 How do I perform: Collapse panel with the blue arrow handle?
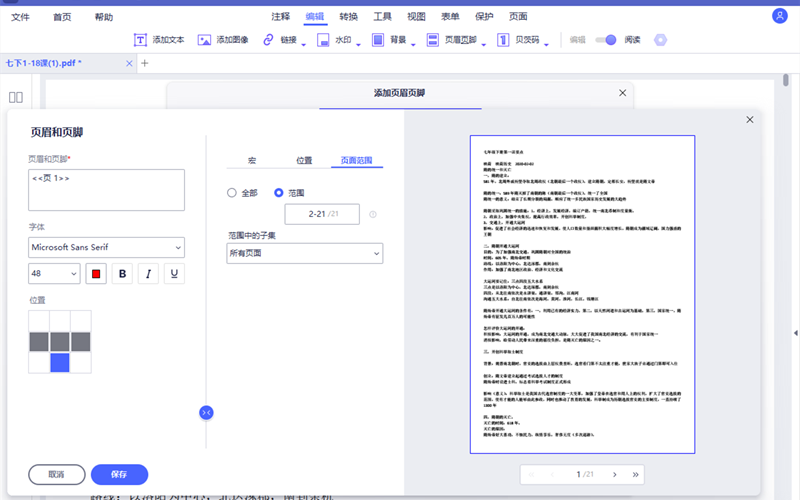click(206, 412)
